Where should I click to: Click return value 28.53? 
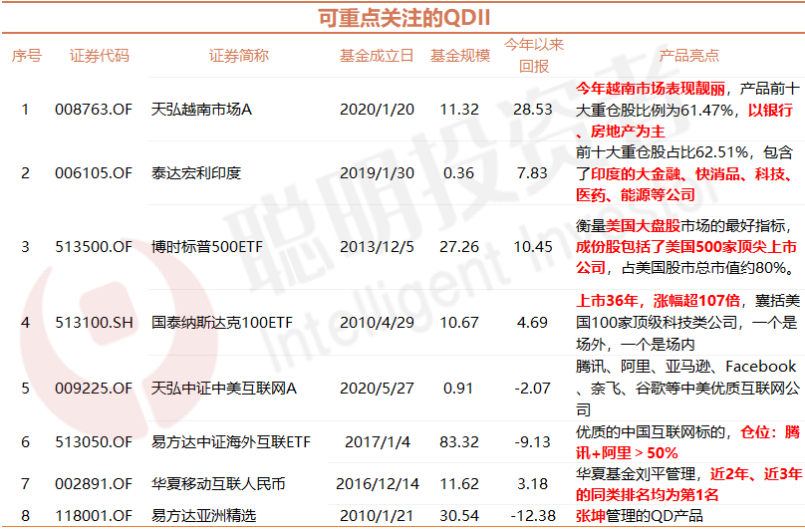[x=533, y=110]
